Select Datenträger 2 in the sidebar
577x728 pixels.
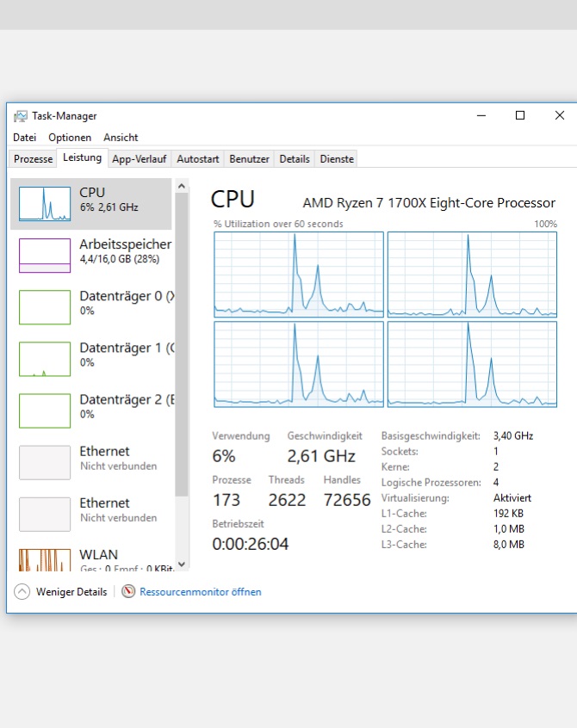pos(91,410)
